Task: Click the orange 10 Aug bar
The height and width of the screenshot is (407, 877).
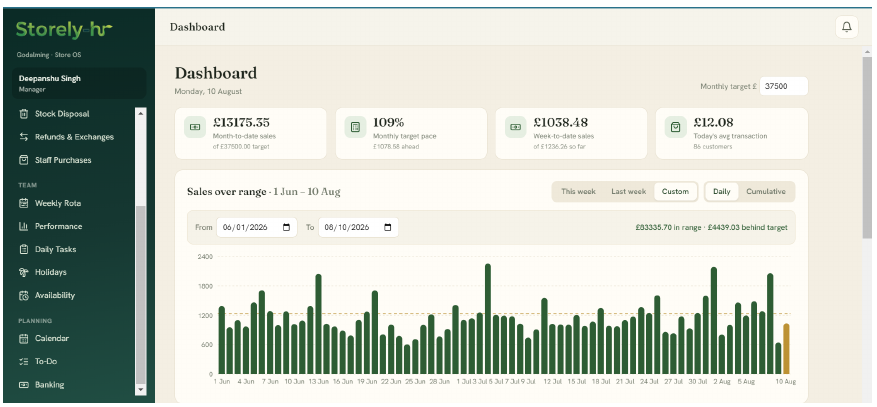Action: click(x=786, y=349)
